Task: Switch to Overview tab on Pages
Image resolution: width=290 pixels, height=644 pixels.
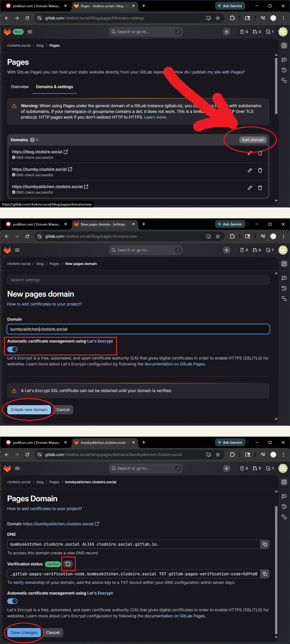Action: click(20, 87)
